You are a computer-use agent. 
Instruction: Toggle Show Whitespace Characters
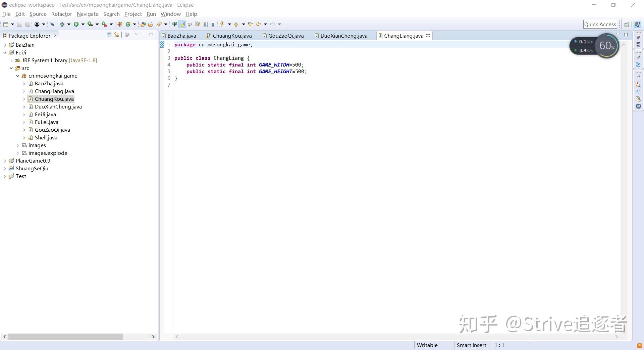[x=213, y=24]
